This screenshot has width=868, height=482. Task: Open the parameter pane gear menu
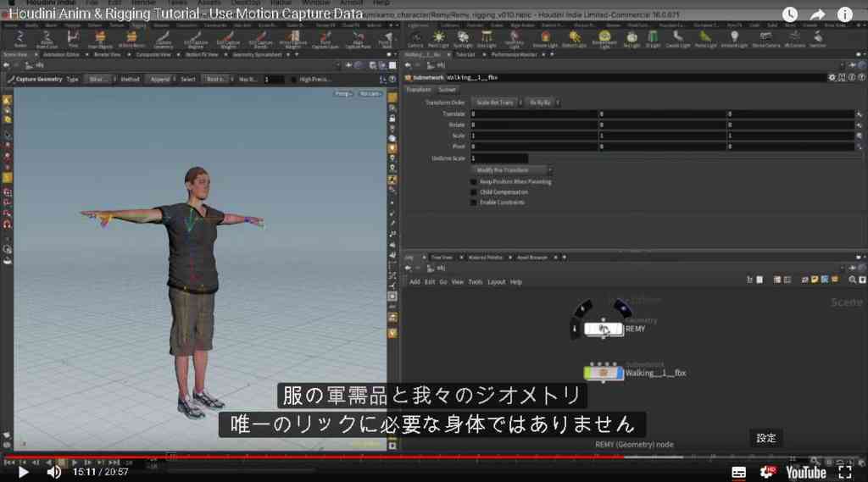[832, 77]
